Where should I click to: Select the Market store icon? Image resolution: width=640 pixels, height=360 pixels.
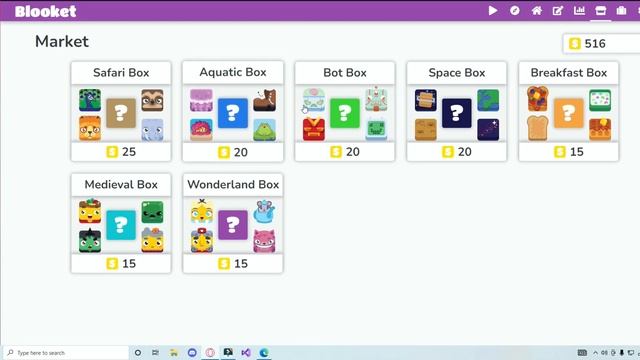tap(600, 11)
